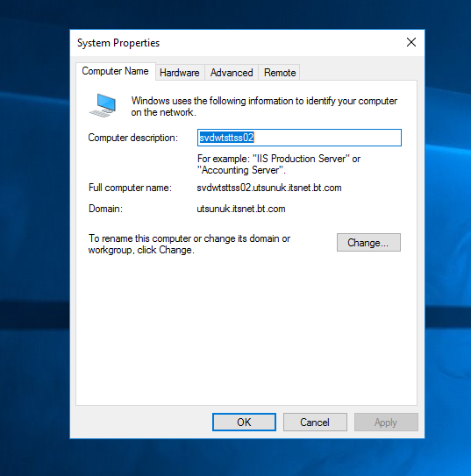Click the Computer description input field
The height and width of the screenshot is (476, 471).
(299, 138)
